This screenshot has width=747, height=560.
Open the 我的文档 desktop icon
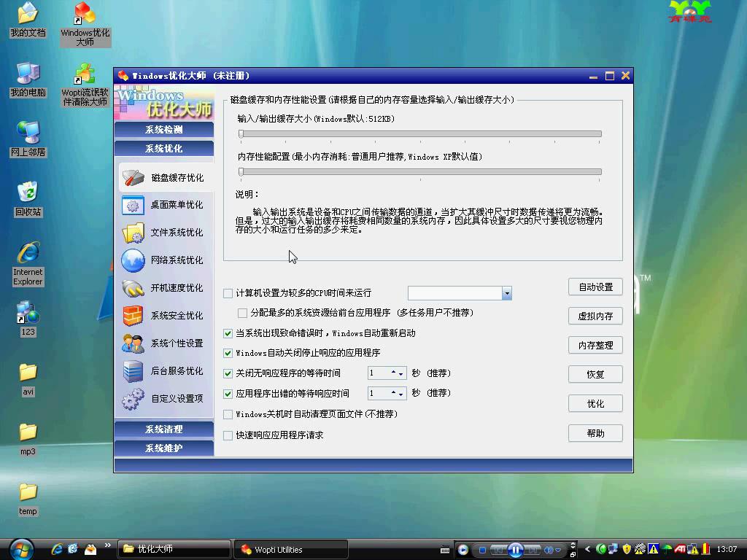28,20
